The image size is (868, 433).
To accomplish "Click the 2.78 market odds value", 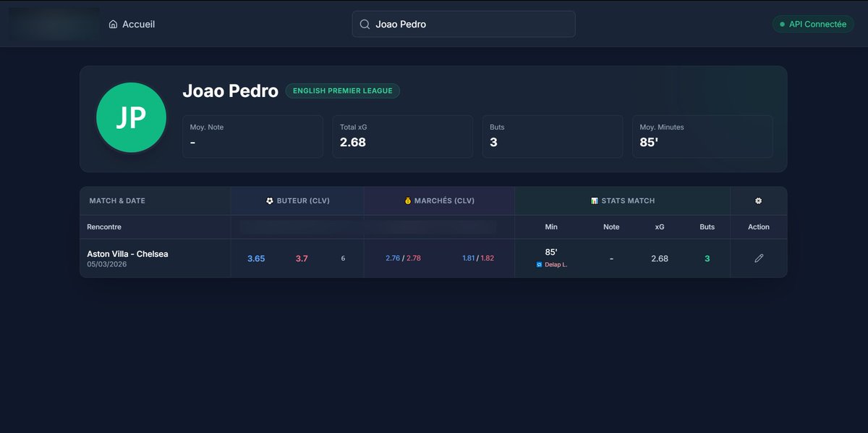I will click(x=414, y=258).
